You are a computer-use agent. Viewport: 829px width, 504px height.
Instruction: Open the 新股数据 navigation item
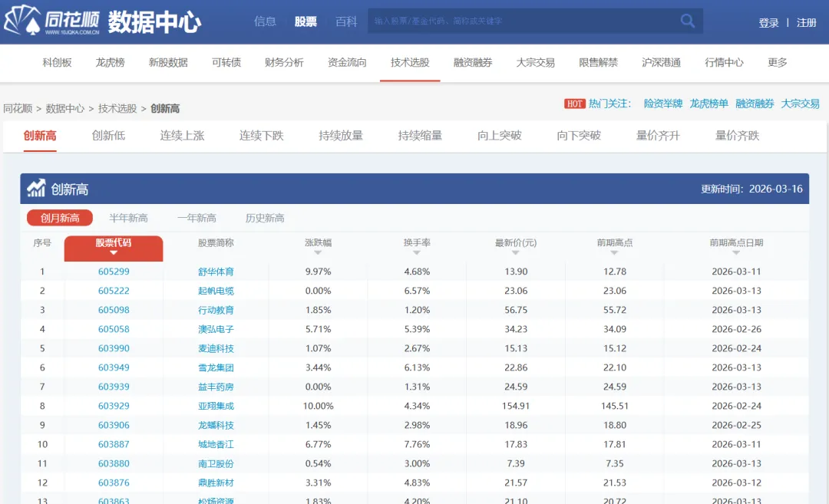click(168, 62)
